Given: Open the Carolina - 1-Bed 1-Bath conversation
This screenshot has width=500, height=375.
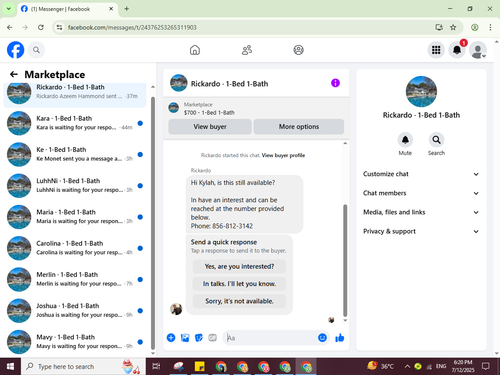Looking at the screenshot, I should [x=75, y=248].
